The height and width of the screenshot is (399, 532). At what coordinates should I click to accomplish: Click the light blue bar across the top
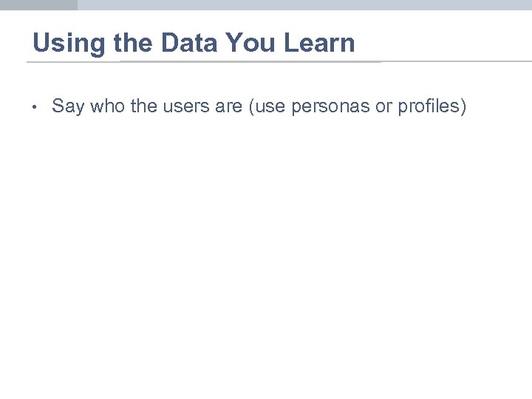[x=303, y=4]
